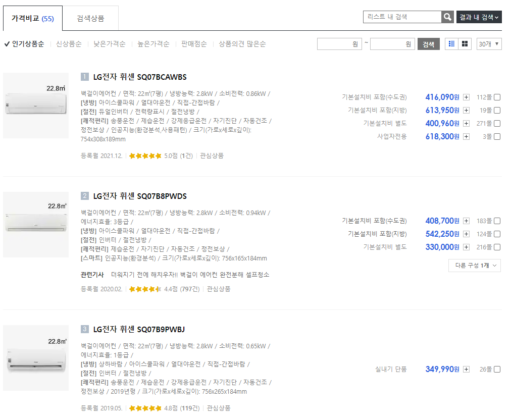Sort by 낮은가격순
This screenshot has width=511, height=420.
[x=110, y=43]
